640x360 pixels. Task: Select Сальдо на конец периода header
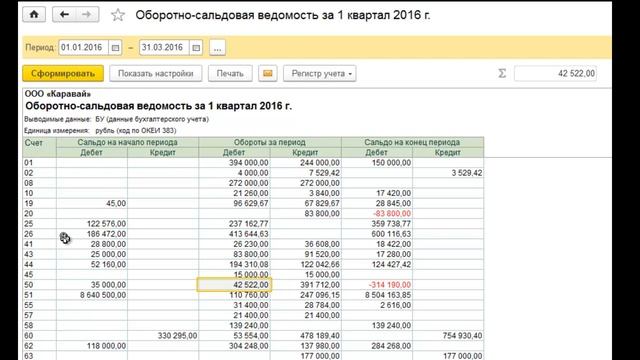[412, 142]
